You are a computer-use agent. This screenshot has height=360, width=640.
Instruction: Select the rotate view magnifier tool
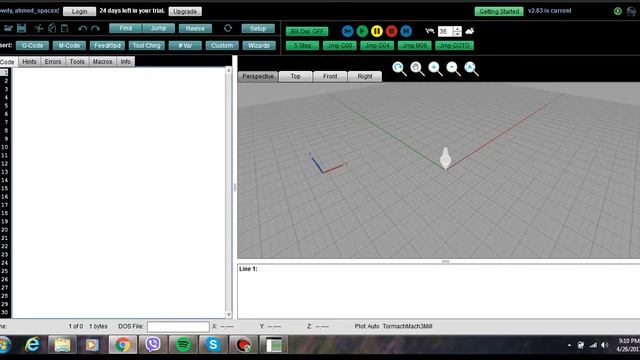point(399,69)
